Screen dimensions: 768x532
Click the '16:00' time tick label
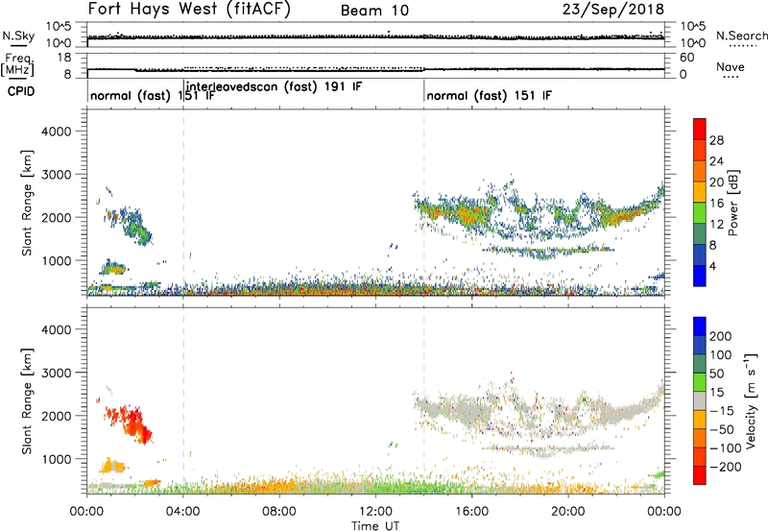coord(471,512)
